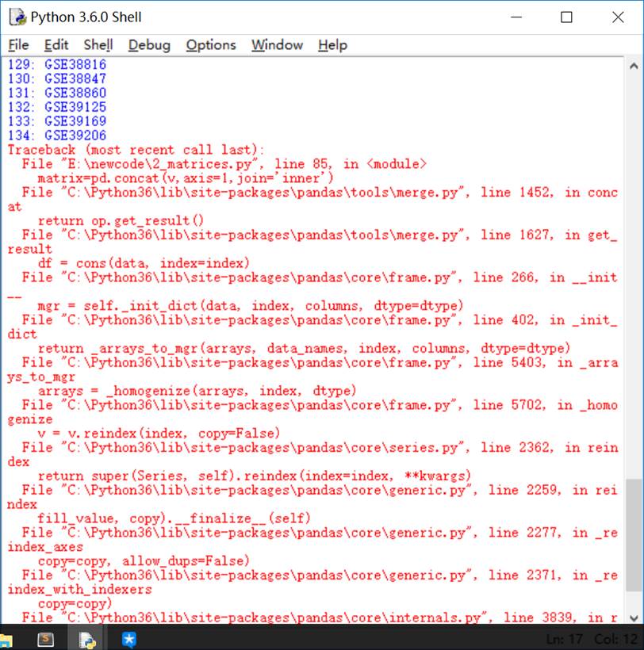Image resolution: width=644 pixels, height=650 pixels.
Task: Open File Explorer from the taskbar
Action: (6, 640)
